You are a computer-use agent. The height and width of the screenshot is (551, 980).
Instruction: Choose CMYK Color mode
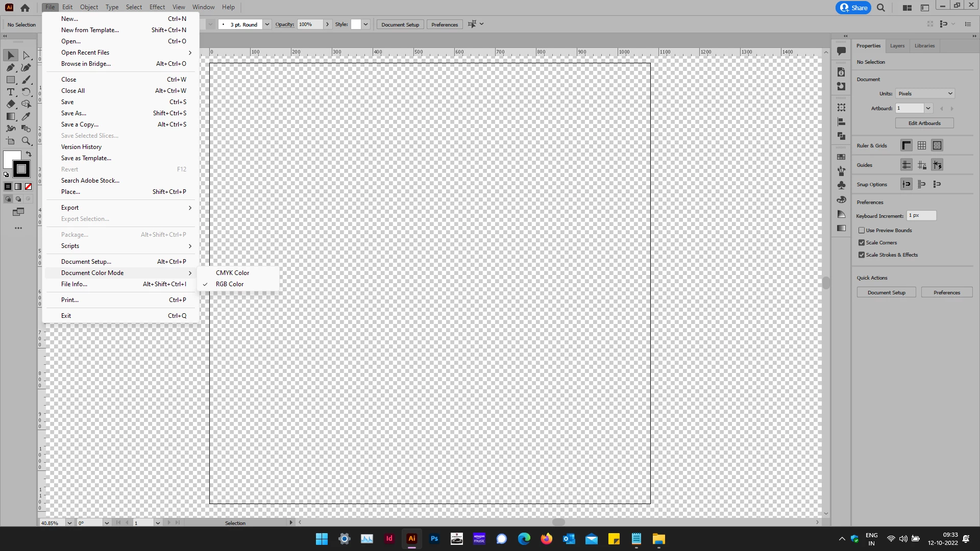coord(233,273)
